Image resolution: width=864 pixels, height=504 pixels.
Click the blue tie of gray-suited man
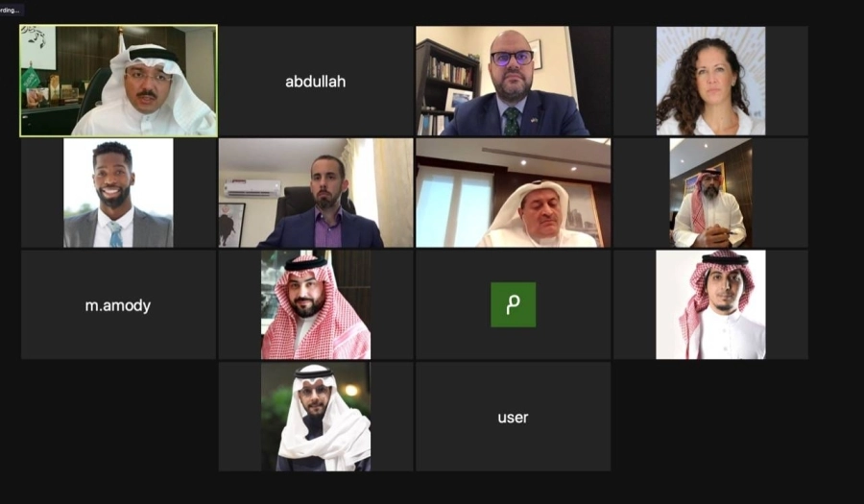(x=115, y=234)
